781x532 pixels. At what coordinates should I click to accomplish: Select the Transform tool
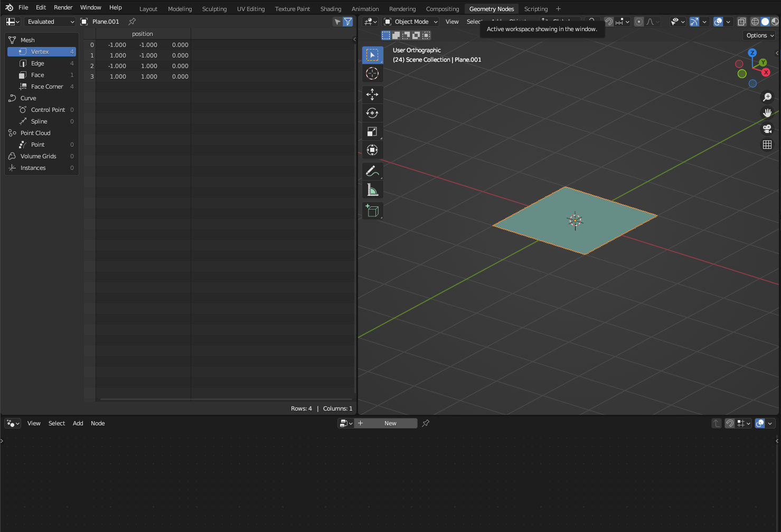coord(372,150)
